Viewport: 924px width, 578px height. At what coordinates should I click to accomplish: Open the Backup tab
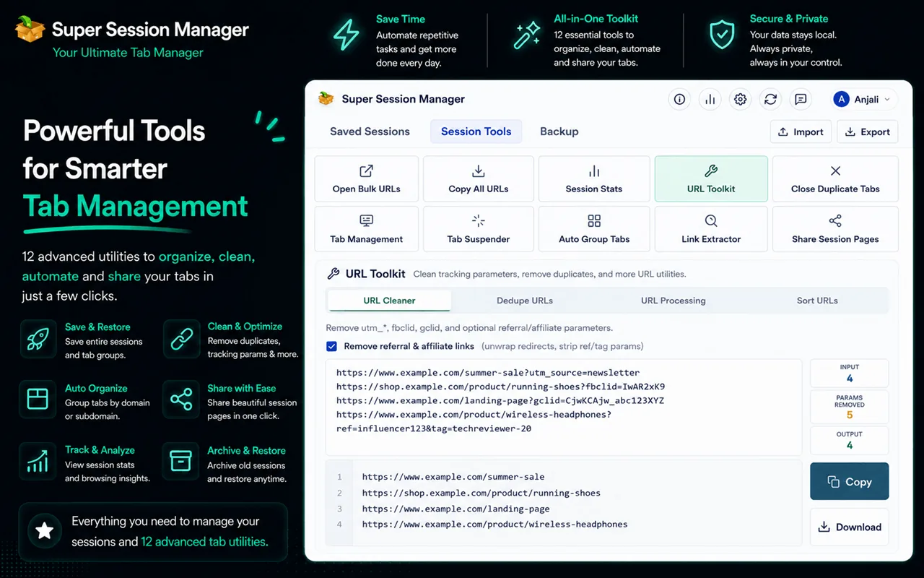pyautogui.click(x=559, y=131)
